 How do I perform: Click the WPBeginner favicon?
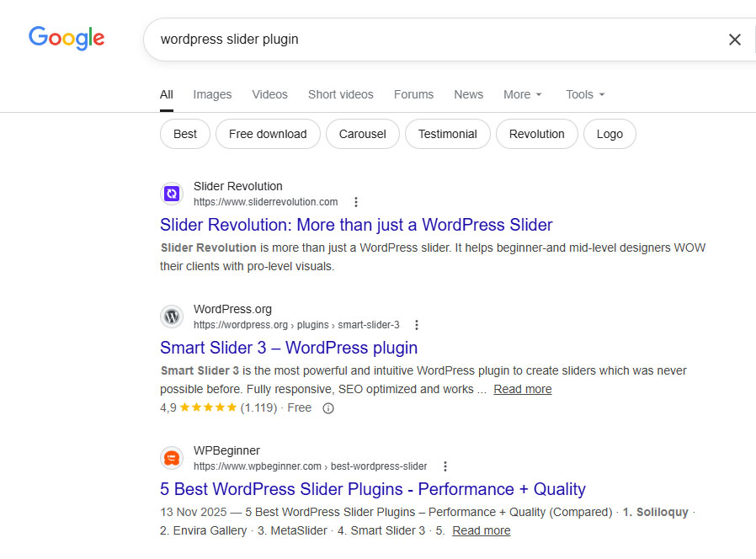[x=172, y=458]
